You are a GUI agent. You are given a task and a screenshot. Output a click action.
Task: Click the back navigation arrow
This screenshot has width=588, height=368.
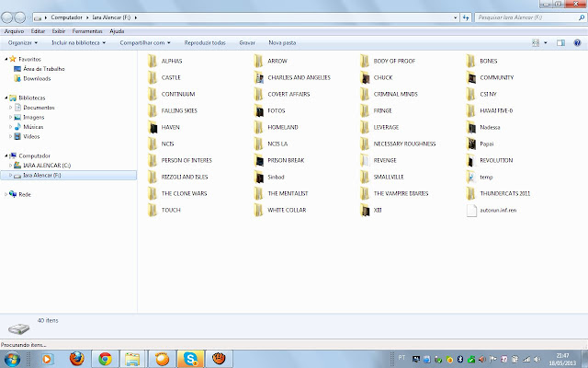coord(6,17)
